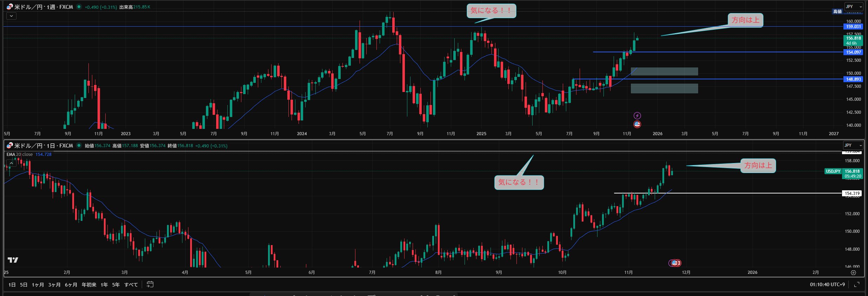Click the EMA 20 close indicator label
Viewport: 868px width, 296px height.
point(20,154)
